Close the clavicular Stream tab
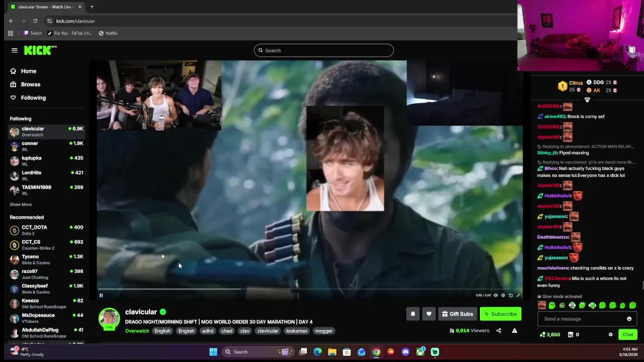Screen dimensions: 644x362 (x=79, y=7)
